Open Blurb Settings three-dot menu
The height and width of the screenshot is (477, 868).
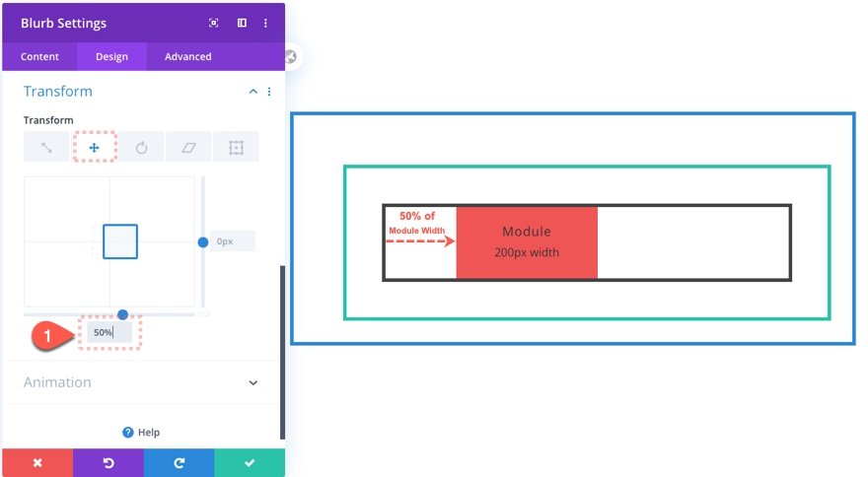coord(265,23)
